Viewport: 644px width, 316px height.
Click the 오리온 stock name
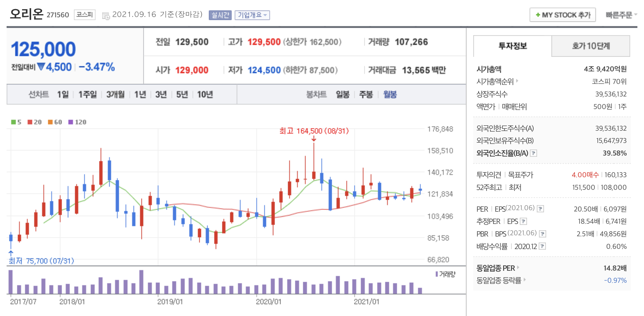[x=26, y=14]
